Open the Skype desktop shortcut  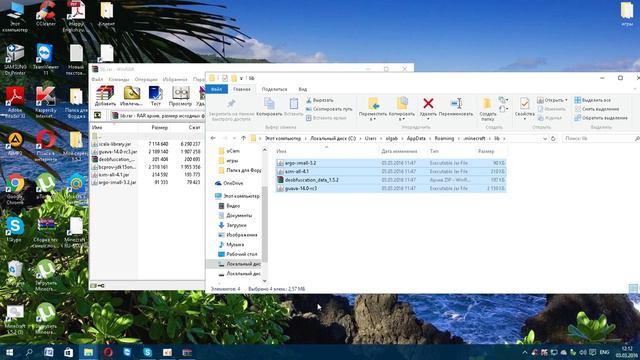(15, 229)
